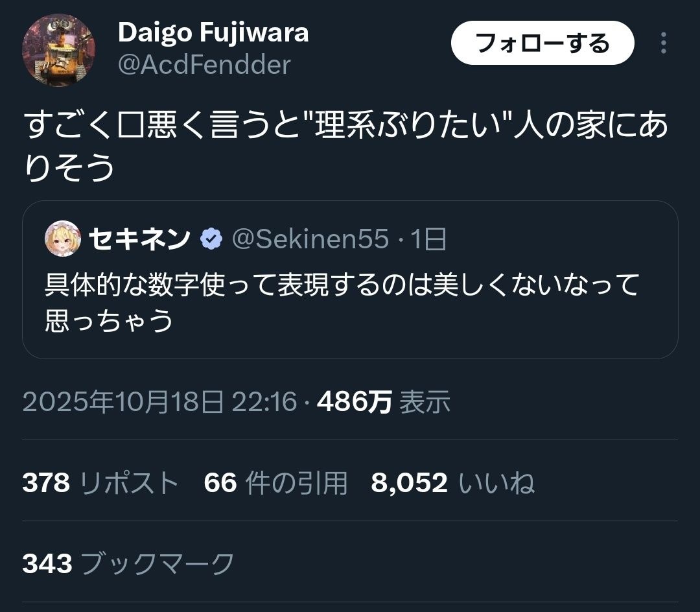Image resolution: width=700 pixels, height=612 pixels.
Task: Open the @AcdFendder handle link
Action: pos(204,65)
